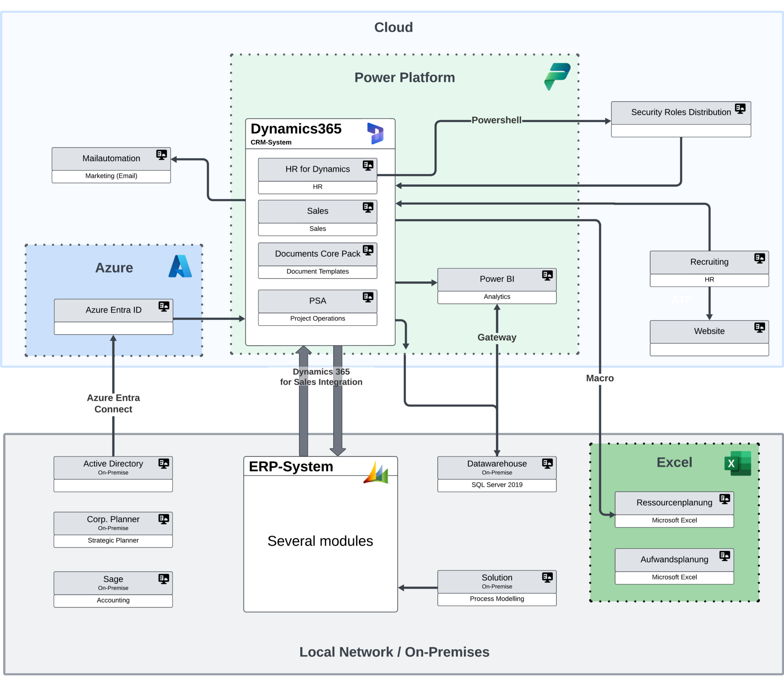Click the 'PSA' module title
This screenshot has height=679, width=784.
[318, 301]
